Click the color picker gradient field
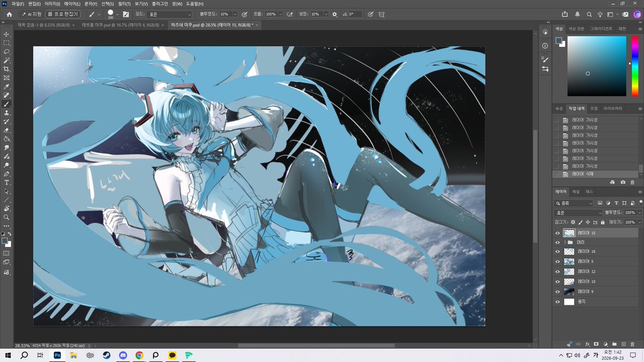644x362 pixels. click(596, 66)
